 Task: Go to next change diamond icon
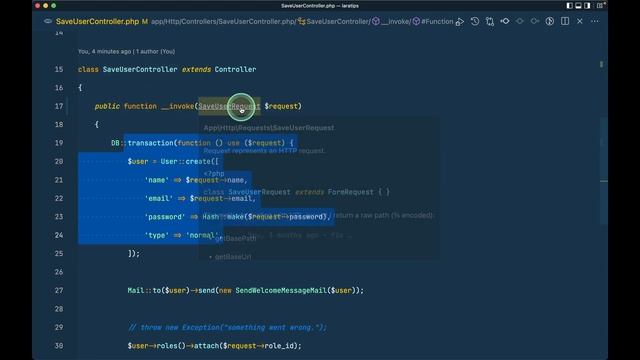coord(535,21)
